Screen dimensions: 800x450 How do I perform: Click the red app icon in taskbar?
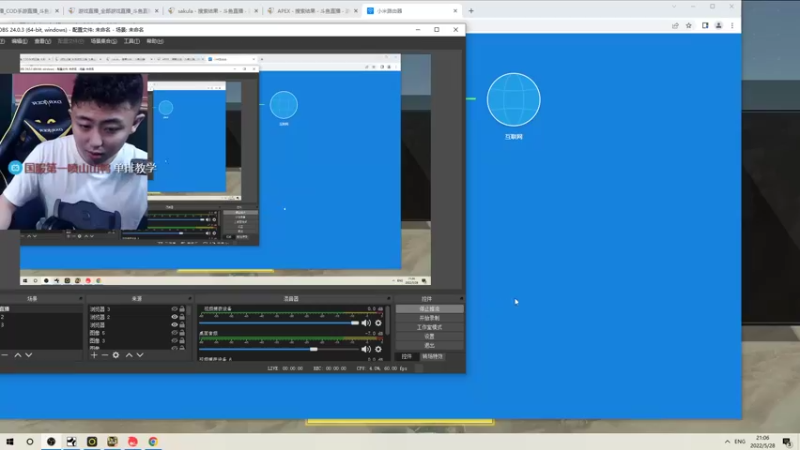(133, 442)
